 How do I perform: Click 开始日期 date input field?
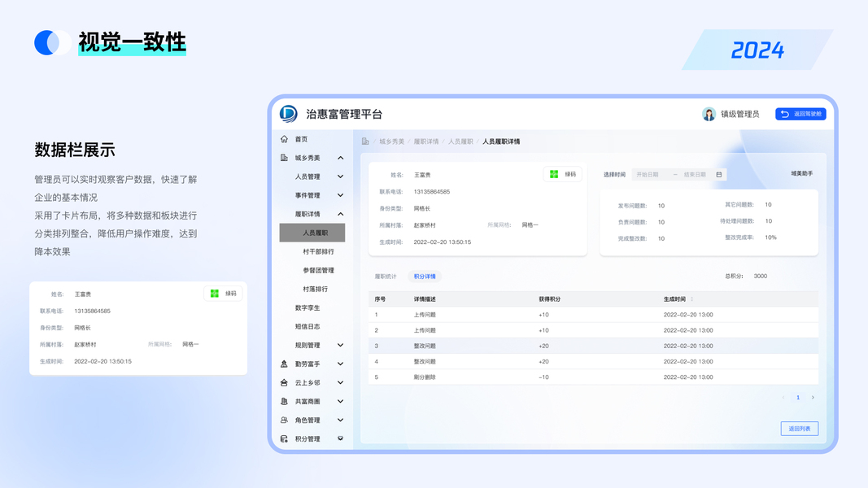click(649, 175)
